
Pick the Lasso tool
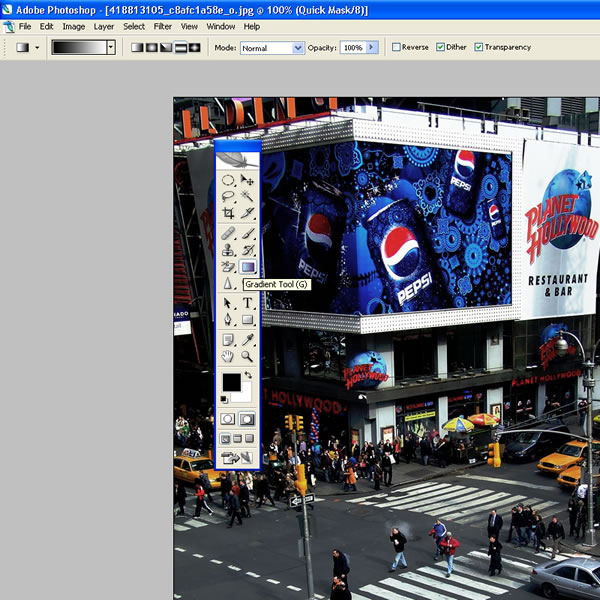(228, 197)
